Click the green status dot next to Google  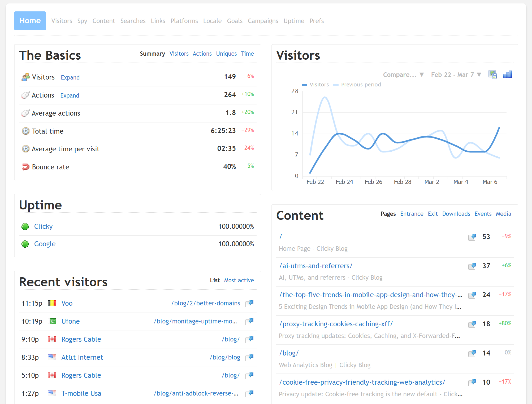coord(25,244)
